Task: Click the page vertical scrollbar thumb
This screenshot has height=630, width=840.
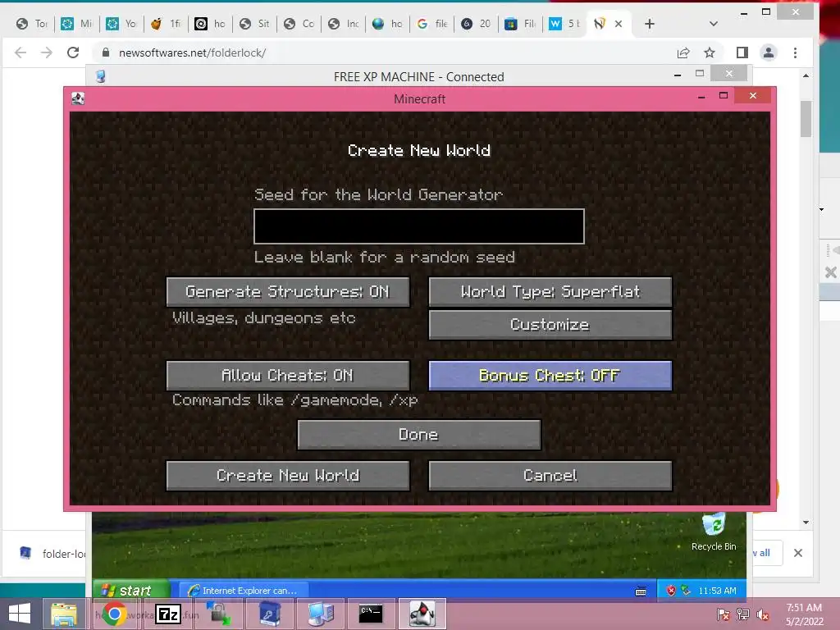Action: (x=806, y=118)
